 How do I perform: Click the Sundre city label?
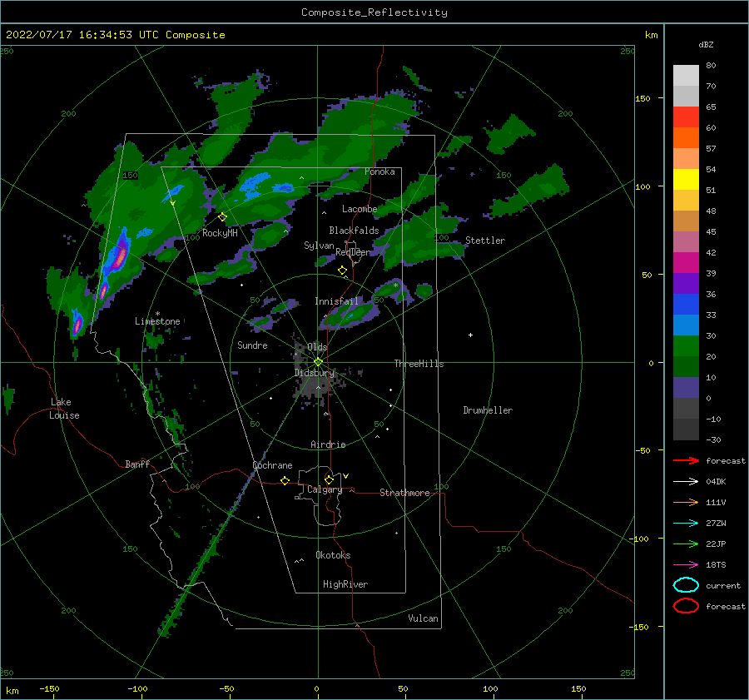point(252,345)
